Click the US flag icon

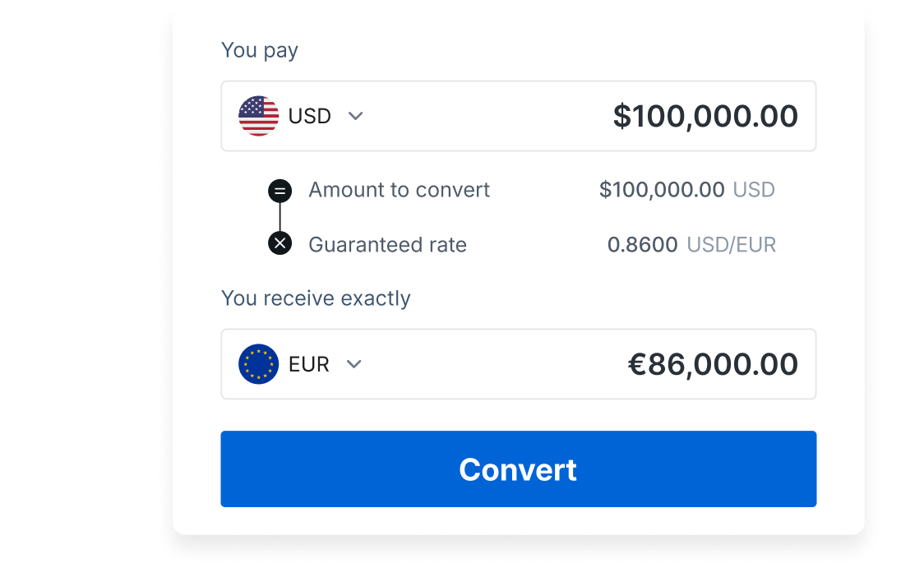(258, 116)
